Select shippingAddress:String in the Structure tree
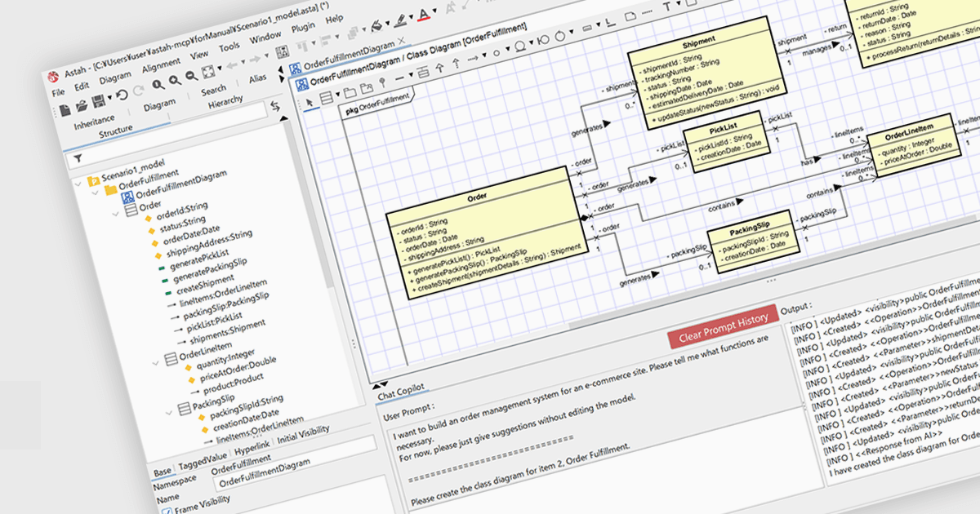The width and height of the screenshot is (980, 514). click(208, 244)
